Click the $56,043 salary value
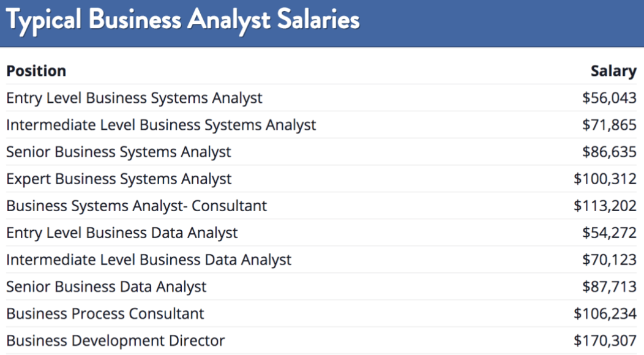 (x=610, y=98)
